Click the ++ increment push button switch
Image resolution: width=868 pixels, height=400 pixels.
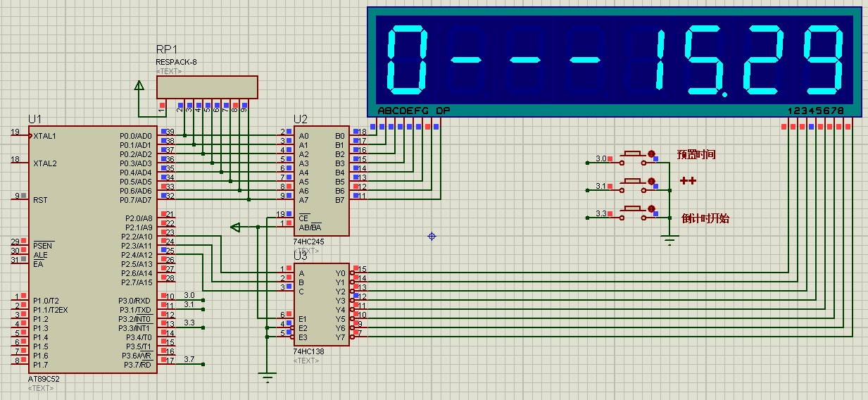pos(632,184)
